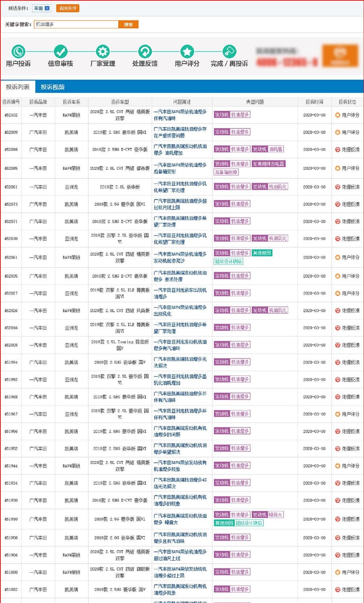Screen dimensions: 364x603
Task: Click the 用户评分 status icon for 452102
Action: 337,115
